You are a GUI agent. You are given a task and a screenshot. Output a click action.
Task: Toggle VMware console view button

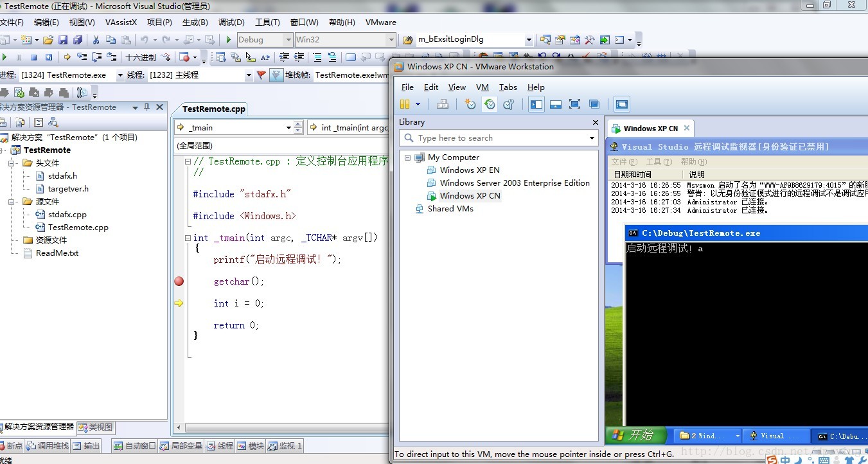coord(621,104)
